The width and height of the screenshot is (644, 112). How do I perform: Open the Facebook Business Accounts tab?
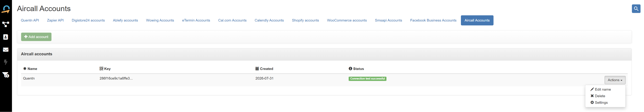point(433,20)
